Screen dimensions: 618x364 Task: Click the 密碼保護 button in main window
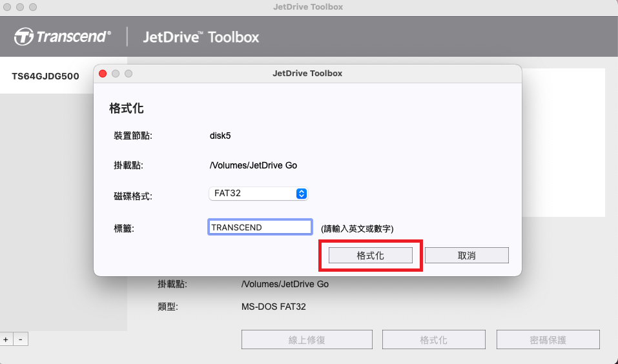(548, 339)
